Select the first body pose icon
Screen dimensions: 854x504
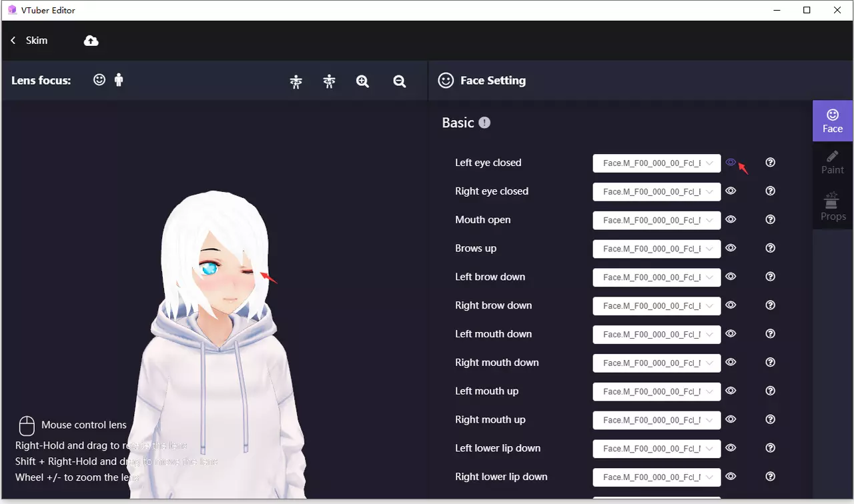(296, 81)
